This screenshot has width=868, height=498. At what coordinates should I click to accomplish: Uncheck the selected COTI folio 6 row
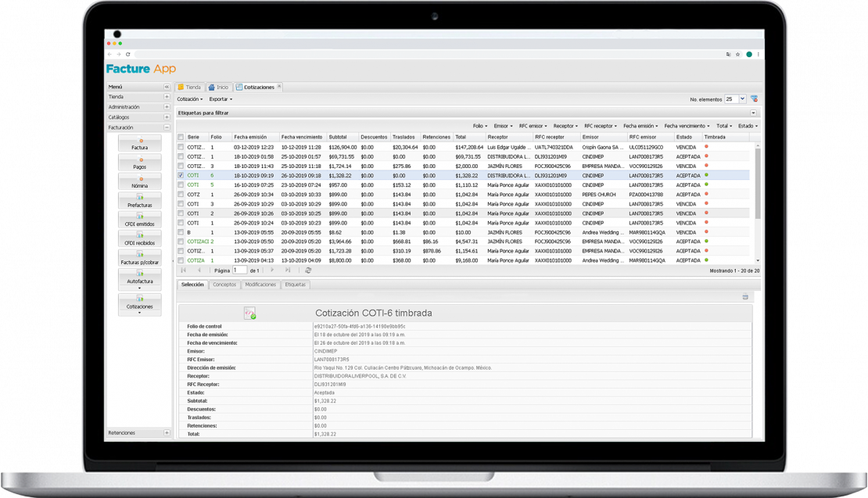click(x=181, y=176)
